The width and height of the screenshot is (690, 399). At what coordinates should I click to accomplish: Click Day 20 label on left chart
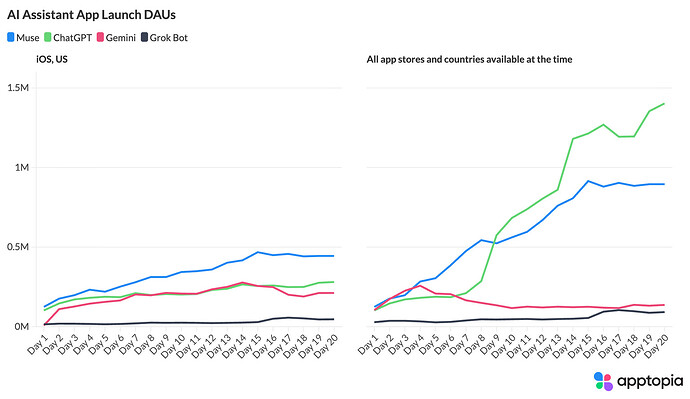click(326, 345)
